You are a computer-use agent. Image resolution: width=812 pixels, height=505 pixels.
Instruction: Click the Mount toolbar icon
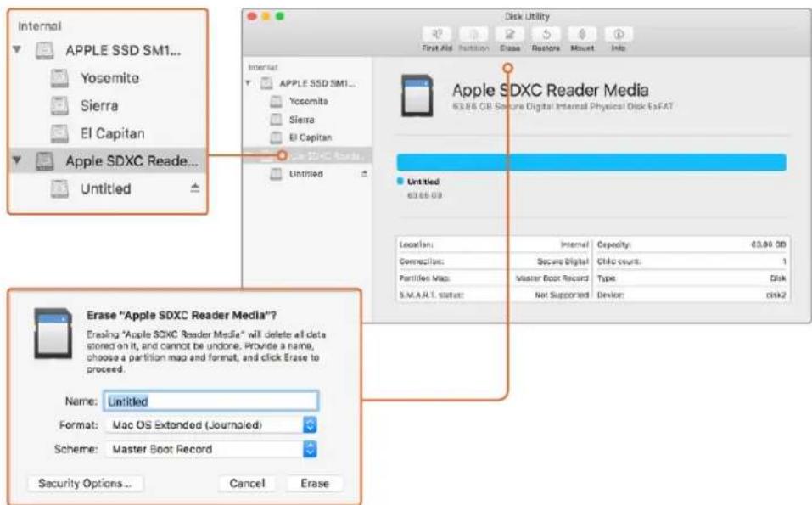582,34
